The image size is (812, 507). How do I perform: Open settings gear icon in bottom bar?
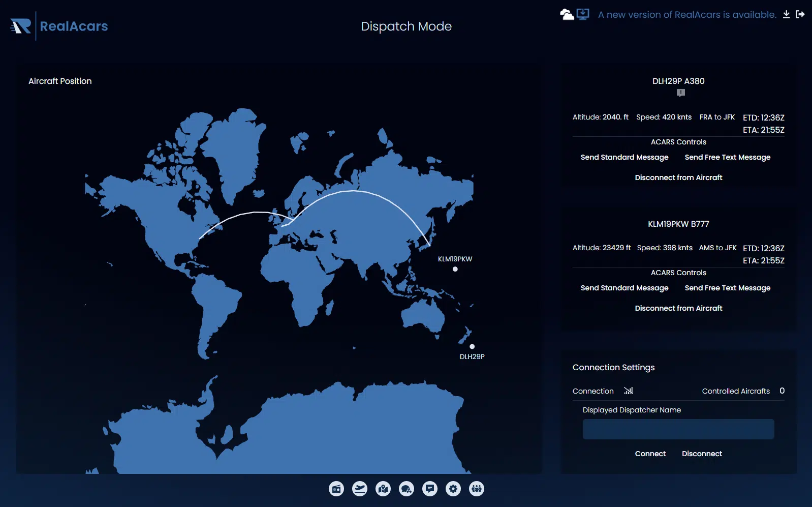click(453, 489)
